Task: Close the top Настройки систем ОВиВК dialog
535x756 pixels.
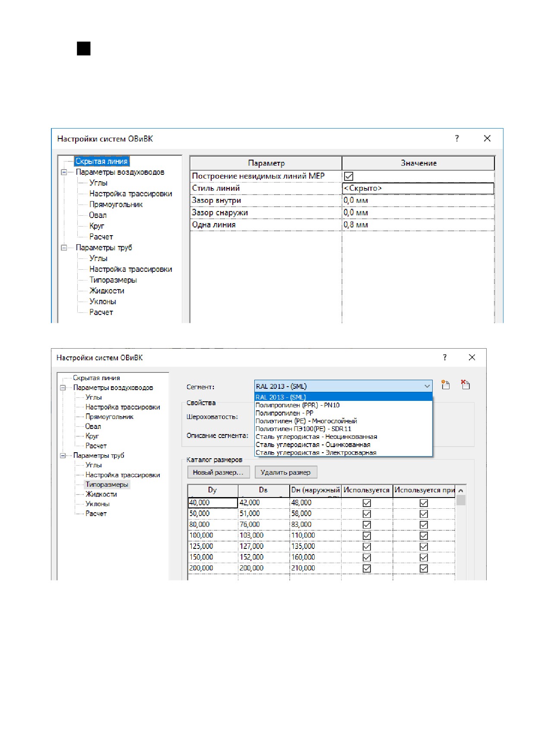Action: [x=487, y=138]
